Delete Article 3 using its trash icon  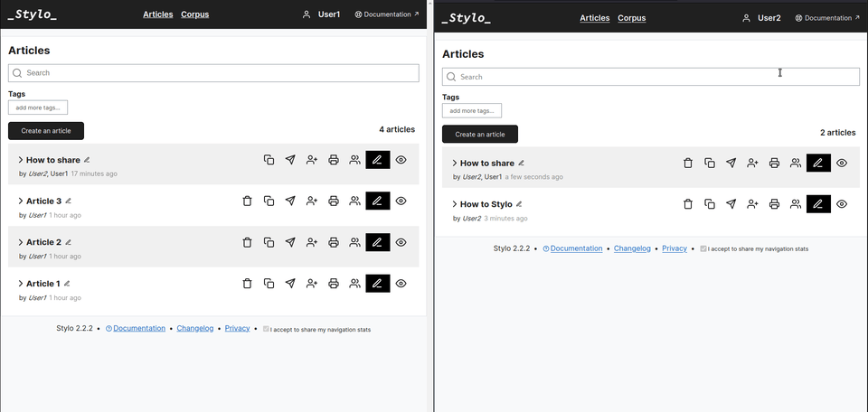(247, 201)
